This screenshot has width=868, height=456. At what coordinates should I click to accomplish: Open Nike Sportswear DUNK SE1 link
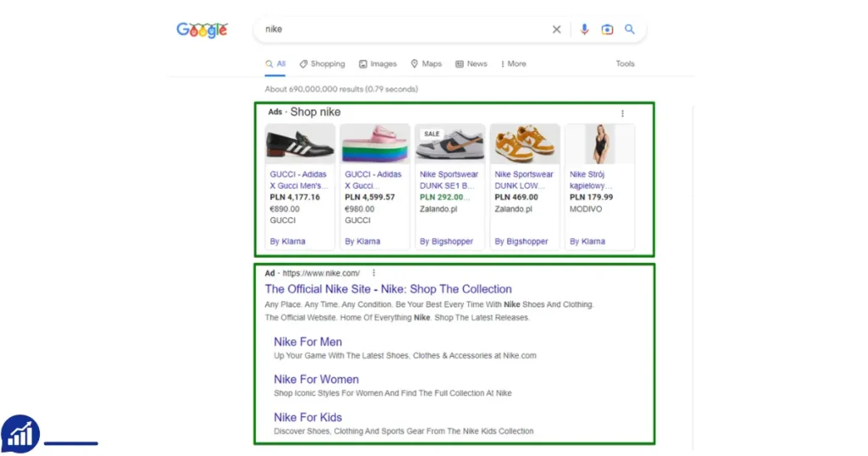[x=449, y=180]
